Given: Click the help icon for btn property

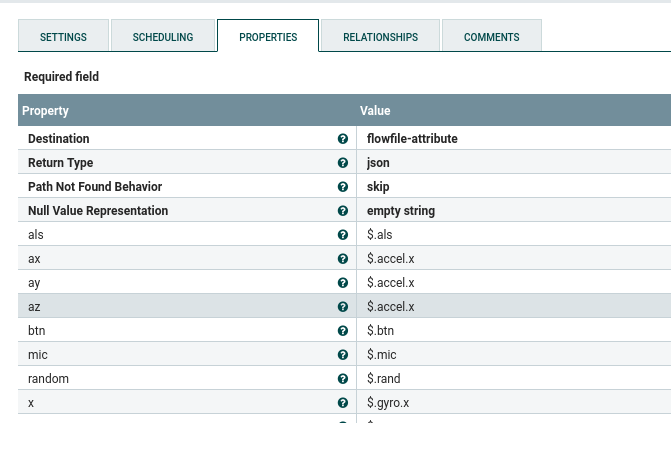Looking at the screenshot, I should tap(342, 331).
